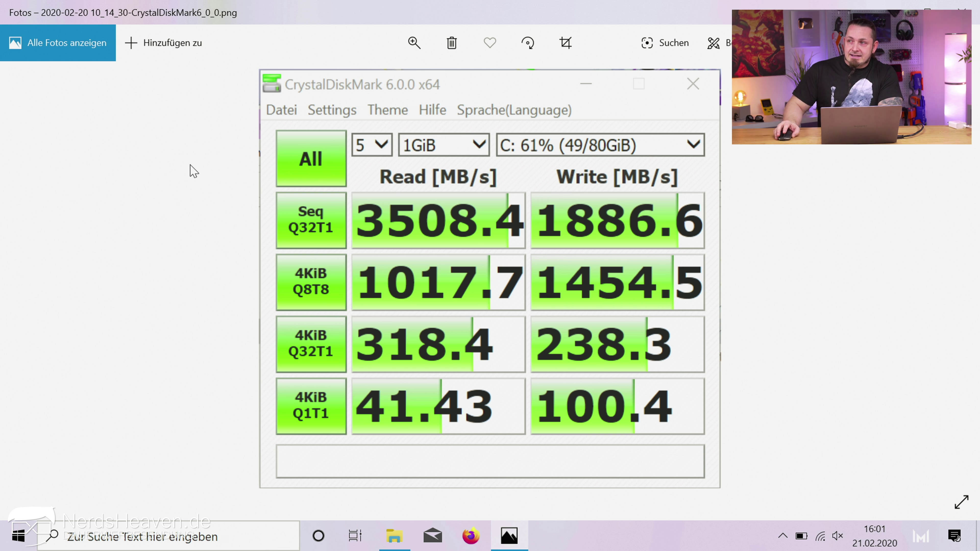980x551 pixels.
Task: Show hidden tray icons chevron
Action: [782, 536]
